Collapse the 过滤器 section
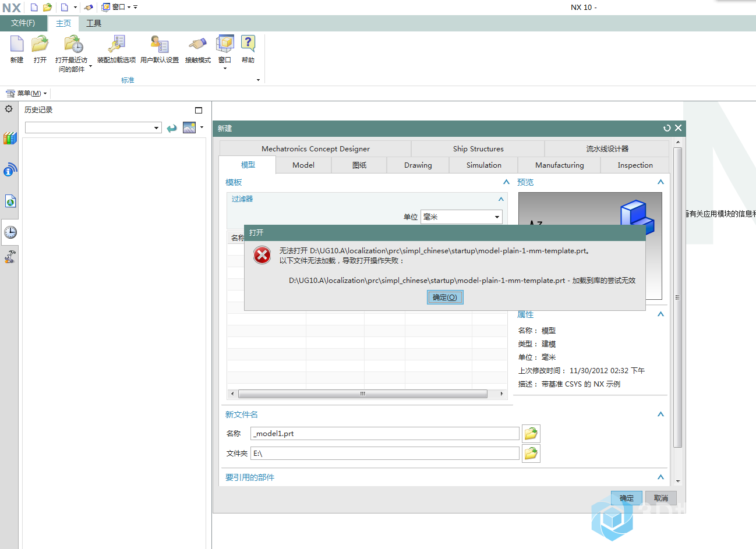This screenshot has height=549, width=756. (x=501, y=199)
